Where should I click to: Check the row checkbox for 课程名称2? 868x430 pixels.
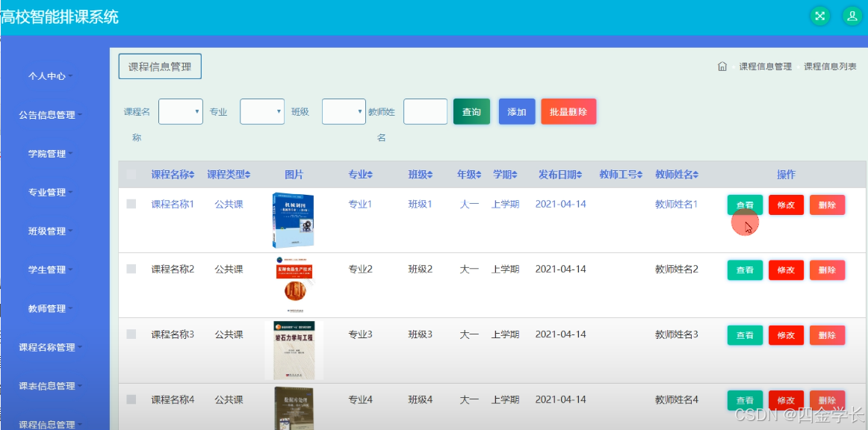(131, 269)
